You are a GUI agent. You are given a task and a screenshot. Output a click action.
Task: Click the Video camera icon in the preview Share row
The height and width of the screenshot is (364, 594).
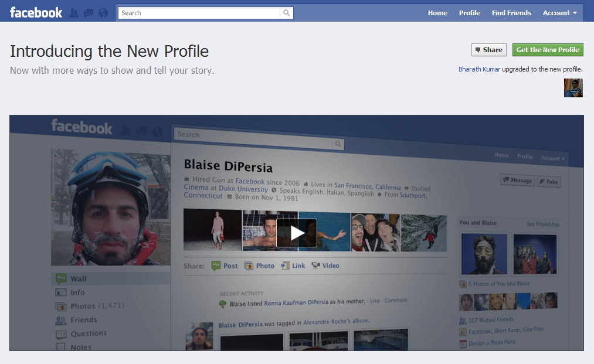click(315, 266)
